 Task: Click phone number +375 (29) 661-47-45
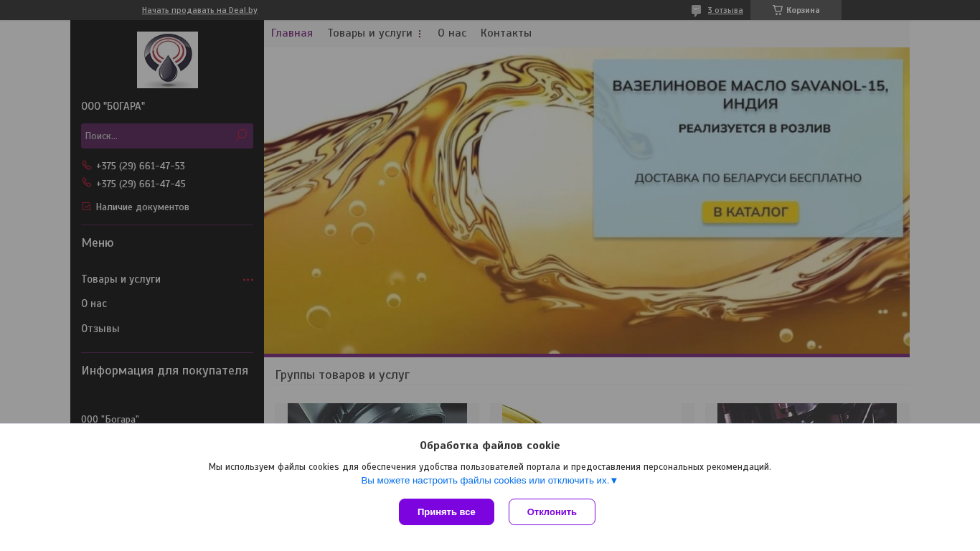point(141,184)
